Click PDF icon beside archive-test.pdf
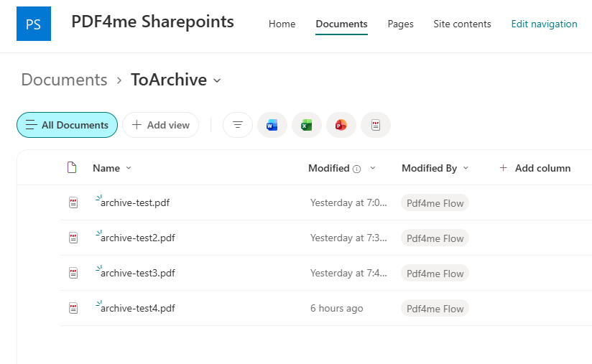Screen dimensions: 592x364 pos(73,202)
